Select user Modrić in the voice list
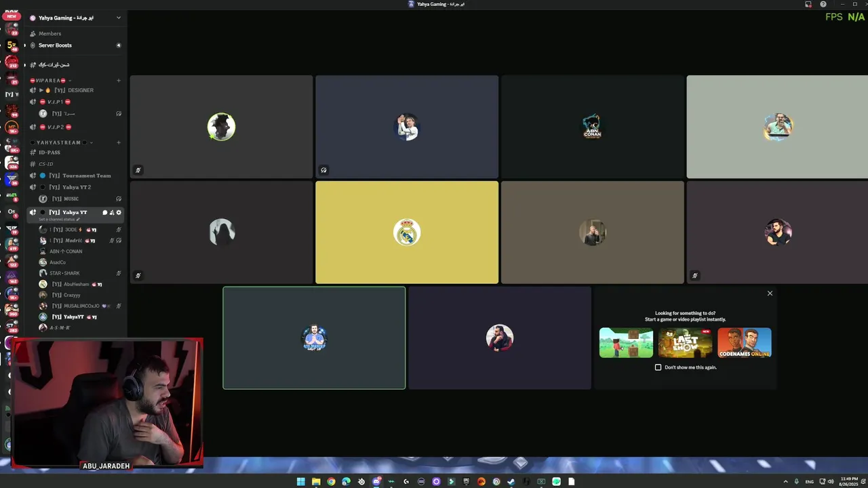This screenshot has height=488, width=868. (80, 241)
